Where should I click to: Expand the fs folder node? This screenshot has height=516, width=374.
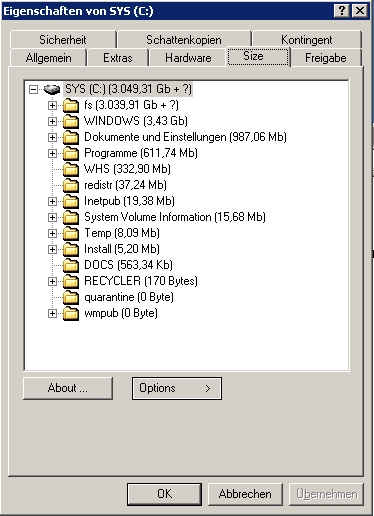[52, 105]
